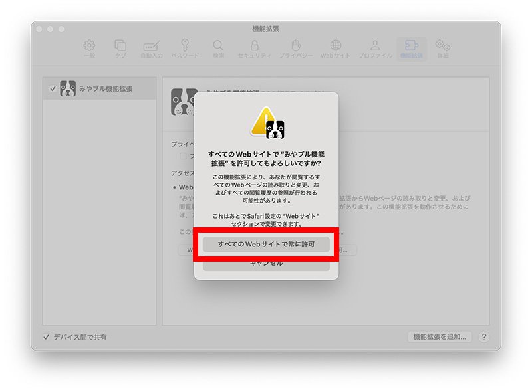This screenshot has width=532, height=392.
Task: Toggle the デバイス間で共有 checkbox
Action: tap(46, 337)
